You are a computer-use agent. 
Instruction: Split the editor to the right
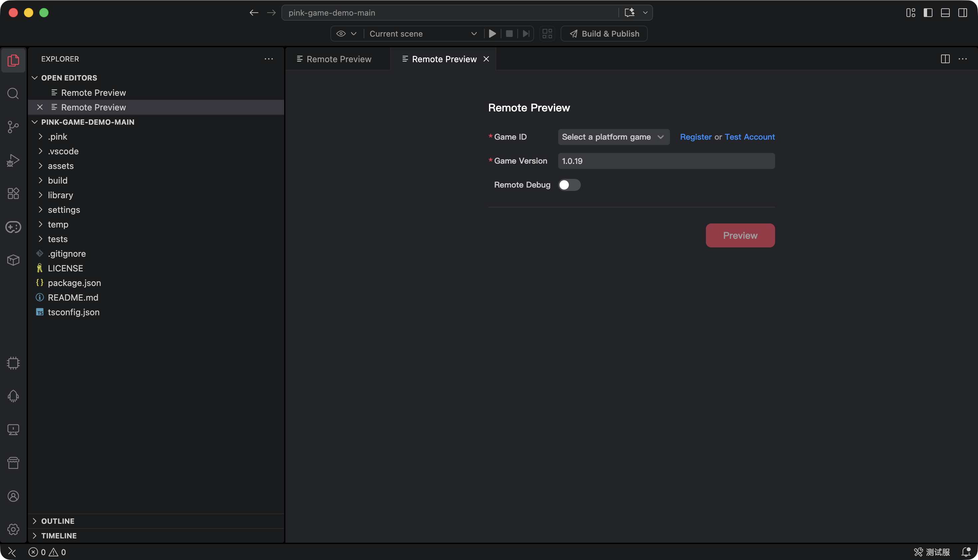point(945,59)
